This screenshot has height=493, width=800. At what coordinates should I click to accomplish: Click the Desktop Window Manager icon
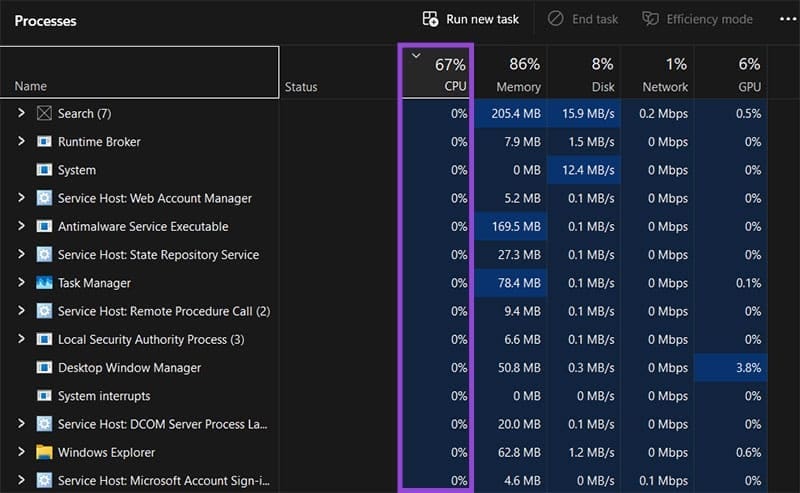[x=44, y=368]
